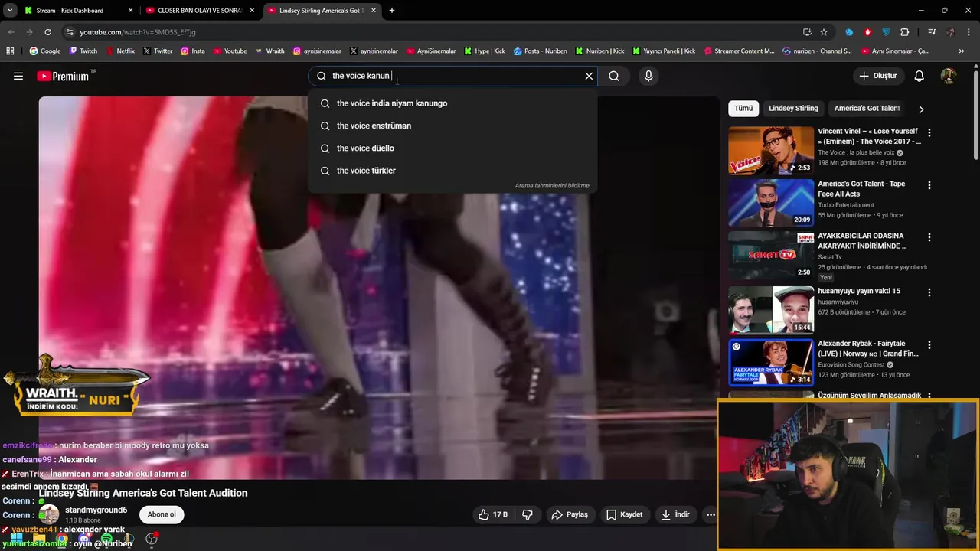This screenshot has height=551, width=980.
Task: Clear the search box with X
Action: (x=589, y=76)
